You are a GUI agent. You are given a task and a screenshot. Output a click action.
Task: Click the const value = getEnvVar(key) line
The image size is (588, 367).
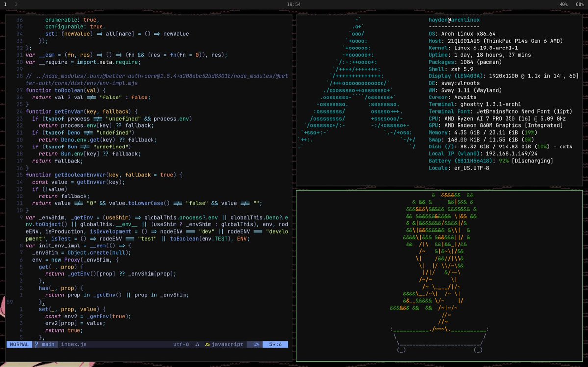tap(78, 182)
